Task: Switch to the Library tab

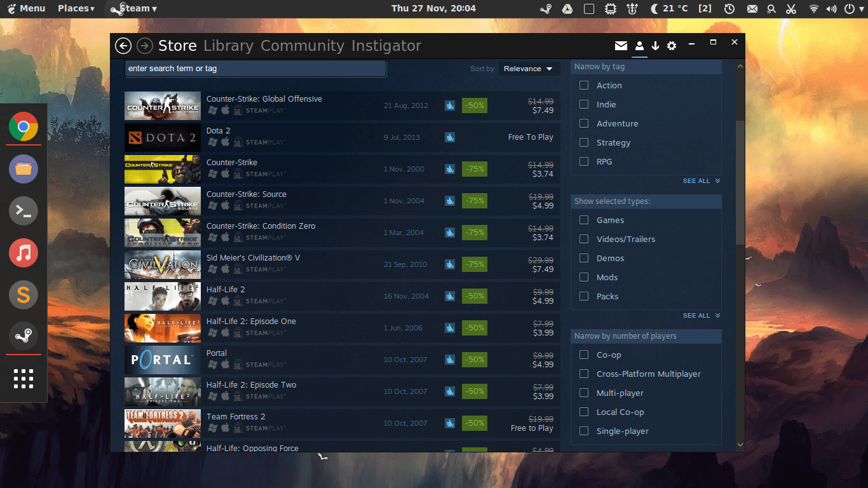Action: 228,46
